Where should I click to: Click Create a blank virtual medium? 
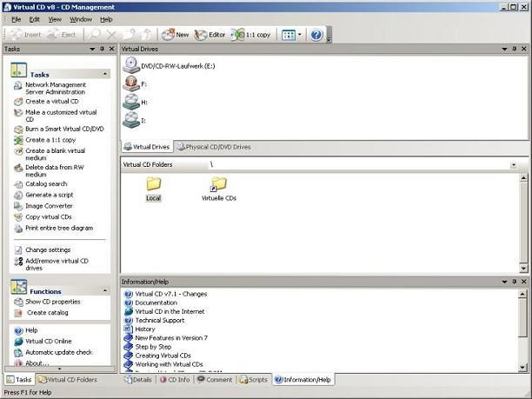coord(56,154)
